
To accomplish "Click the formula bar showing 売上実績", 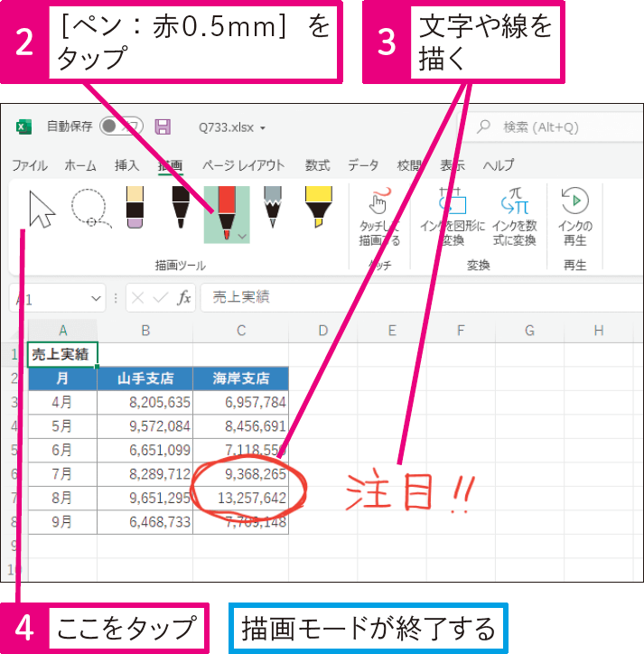I will [421, 298].
